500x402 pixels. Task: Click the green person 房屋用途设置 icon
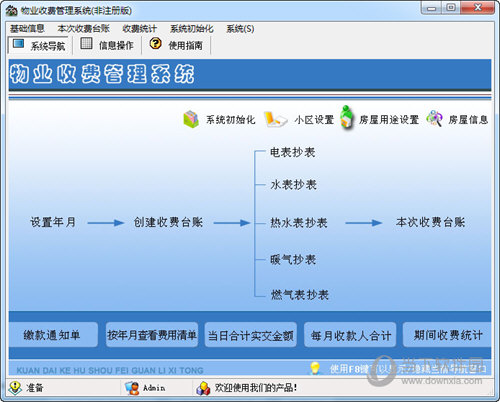tap(347, 118)
